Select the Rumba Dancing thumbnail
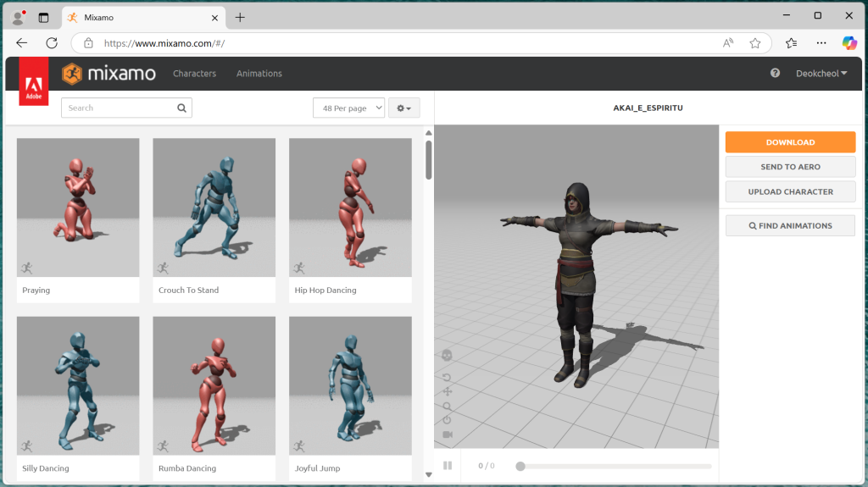The width and height of the screenshot is (868, 487). 214,385
